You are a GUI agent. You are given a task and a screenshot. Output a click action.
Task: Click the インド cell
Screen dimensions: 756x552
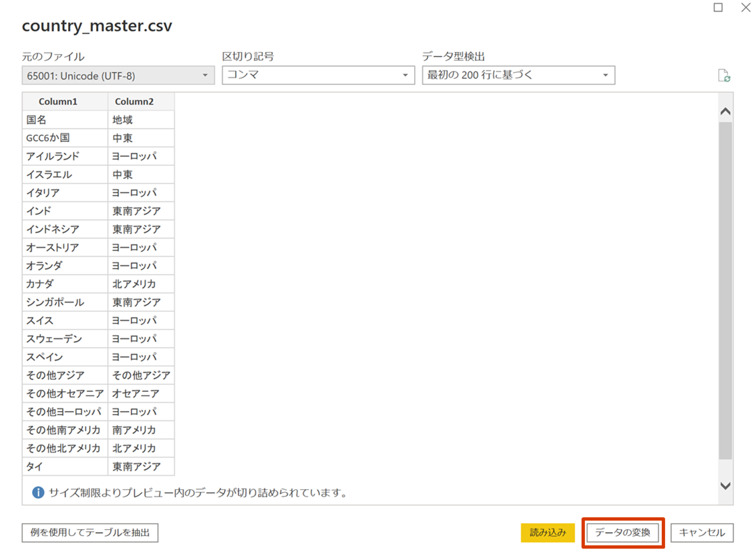click(65, 211)
